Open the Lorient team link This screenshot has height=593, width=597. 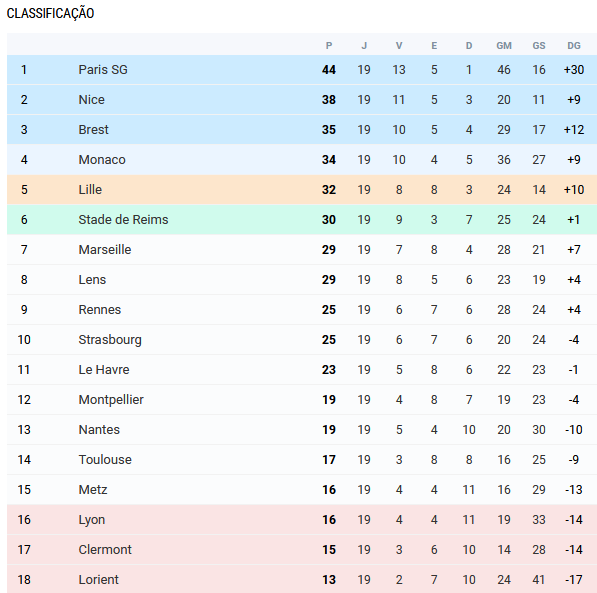point(98,580)
